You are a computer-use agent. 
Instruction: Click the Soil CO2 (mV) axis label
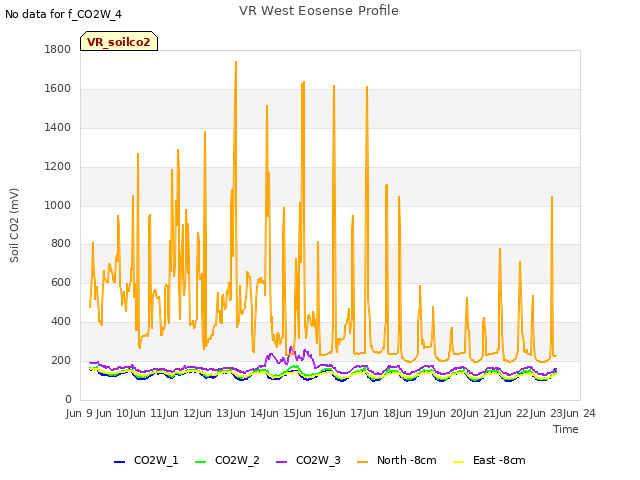[x=14, y=225]
